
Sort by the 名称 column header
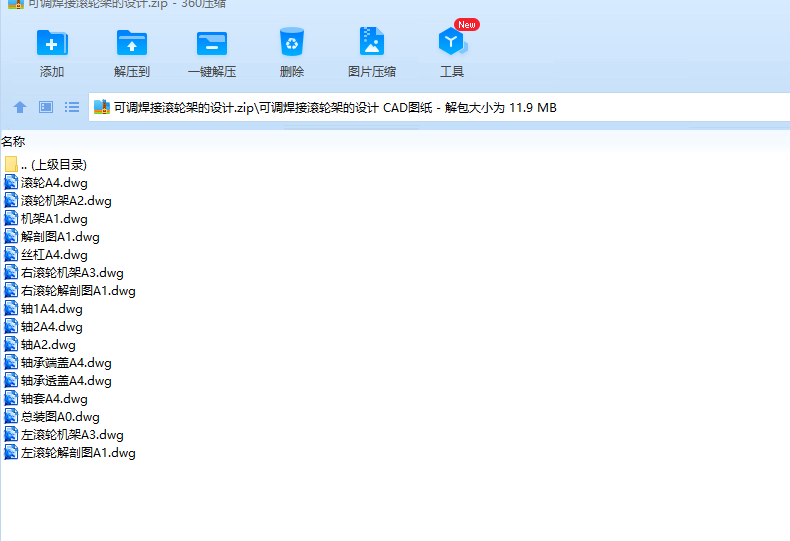pos(13,142)
